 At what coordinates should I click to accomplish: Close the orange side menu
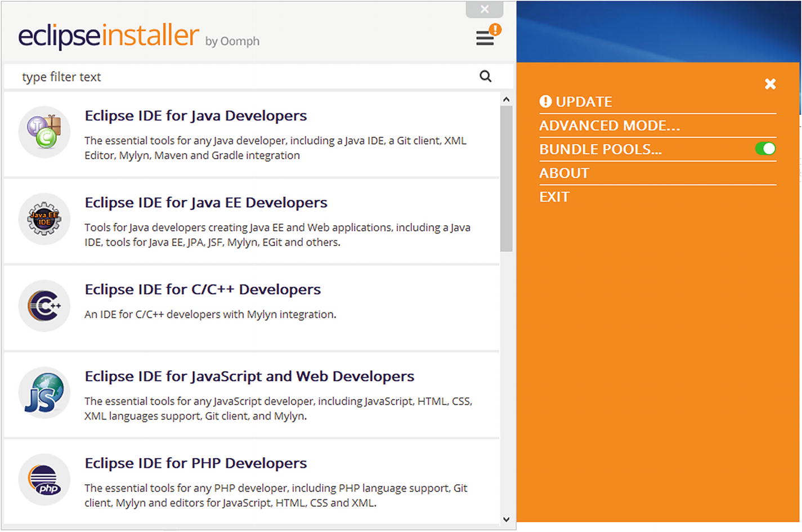770,84
